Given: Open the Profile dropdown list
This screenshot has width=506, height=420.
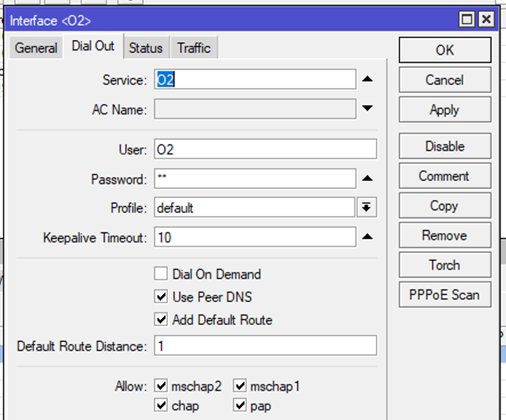Looking at the screenshot, I should pyautogui.click(x=366, y=208).
